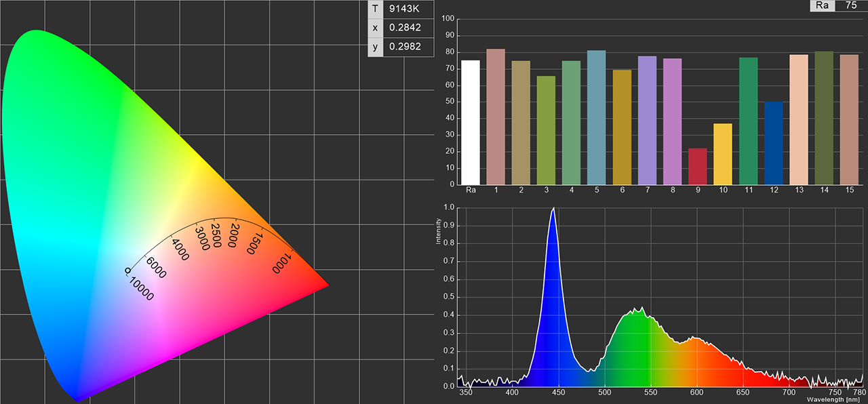Click the 6000 label on the Planckian locus

[x=156, y=267]
